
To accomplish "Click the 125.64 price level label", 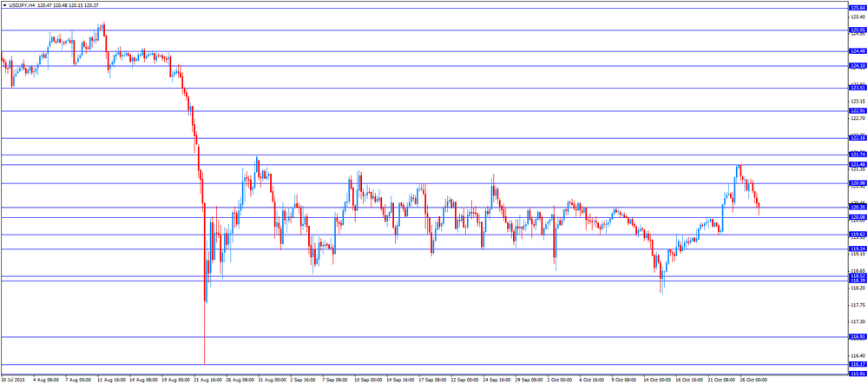I will coord(858,8).
